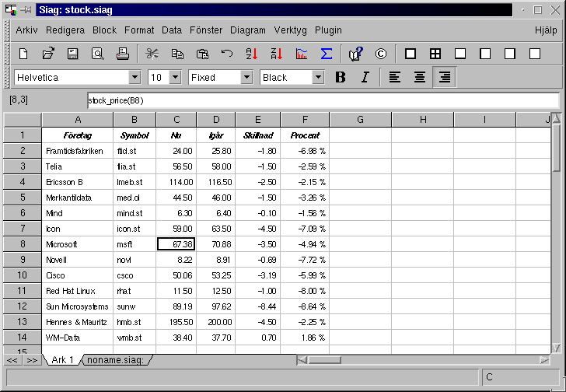The height and width of the screenshot is (392, 566).
Task: Click the vertical scrollbar down arrow
Action: click(x=556, y=348)
